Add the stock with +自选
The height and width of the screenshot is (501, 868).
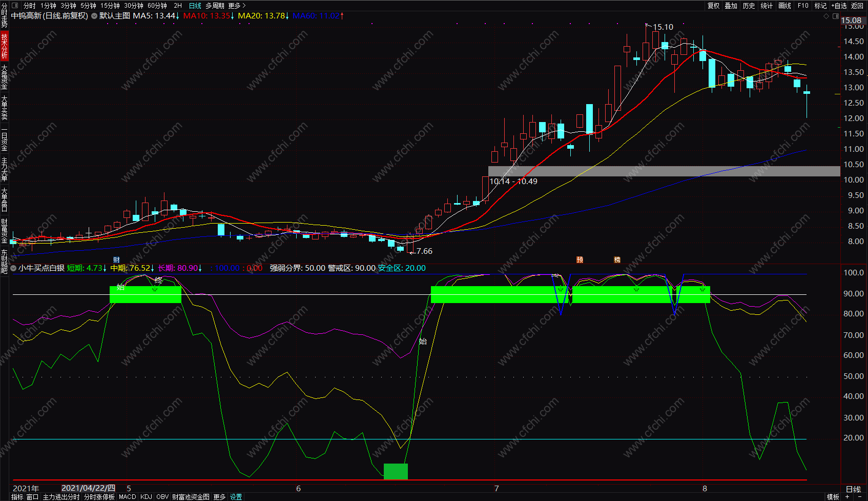(x=839, y=6)
